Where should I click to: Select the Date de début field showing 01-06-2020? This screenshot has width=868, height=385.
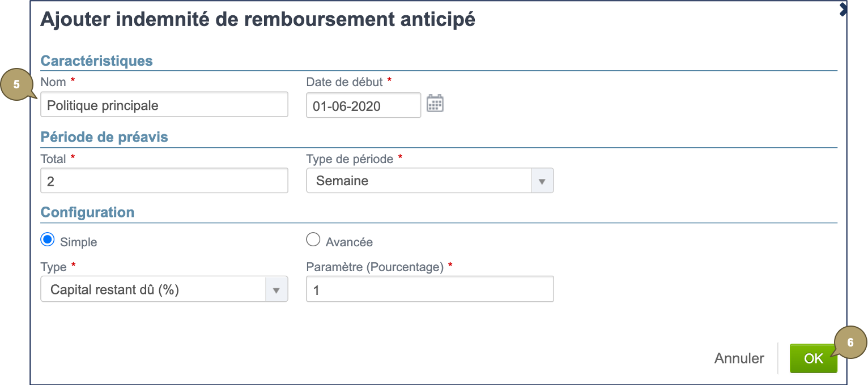[x=363, y=105]
